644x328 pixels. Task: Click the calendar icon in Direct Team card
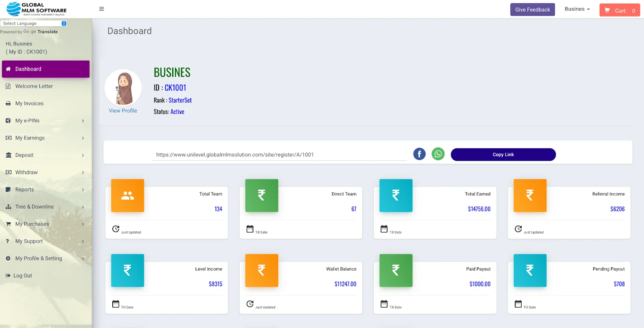(250, 229)
